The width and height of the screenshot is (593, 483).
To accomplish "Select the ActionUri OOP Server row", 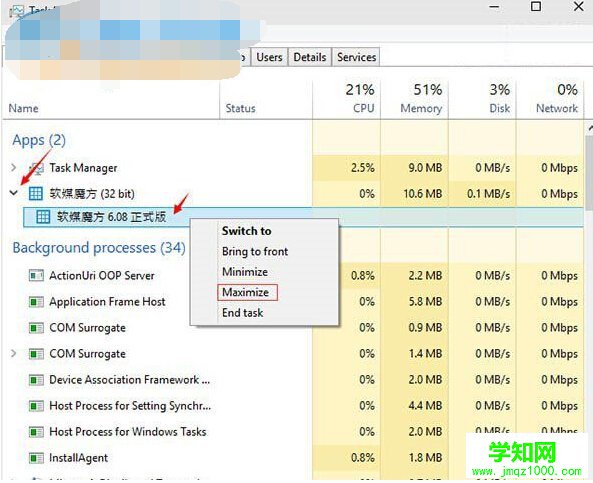I will click(x=102, y=275).
